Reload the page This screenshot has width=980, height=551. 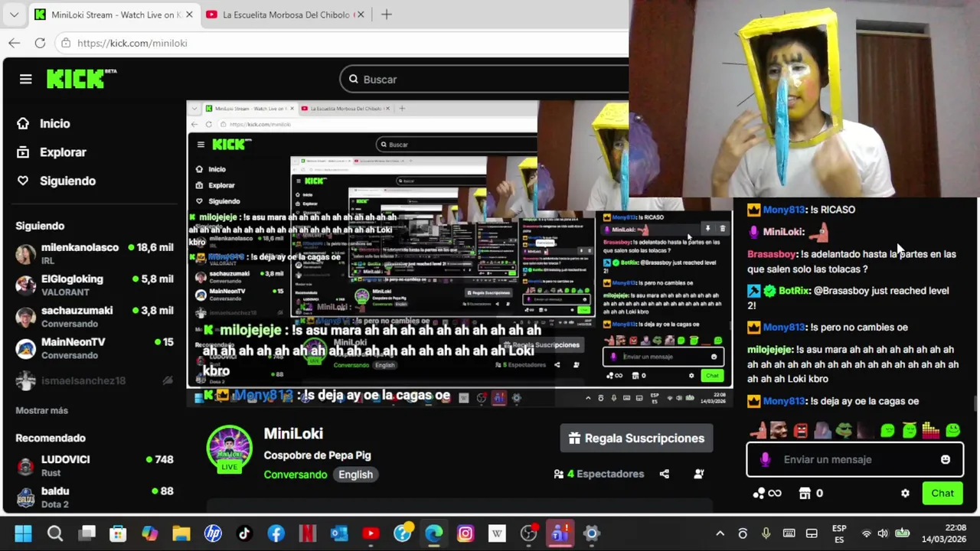click(x=40, y=43)
